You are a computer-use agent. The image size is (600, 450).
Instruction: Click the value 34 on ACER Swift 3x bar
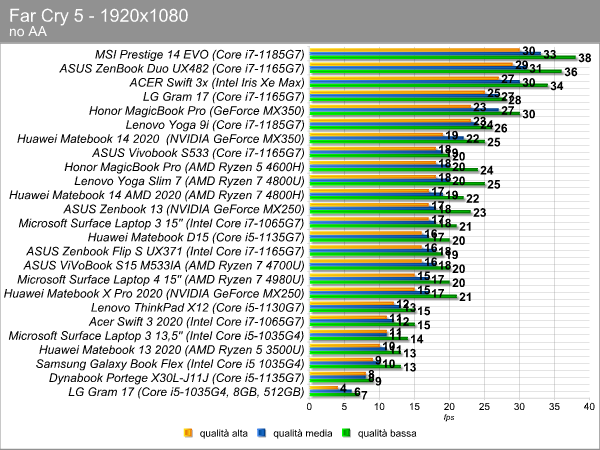(x=557, y=86)
